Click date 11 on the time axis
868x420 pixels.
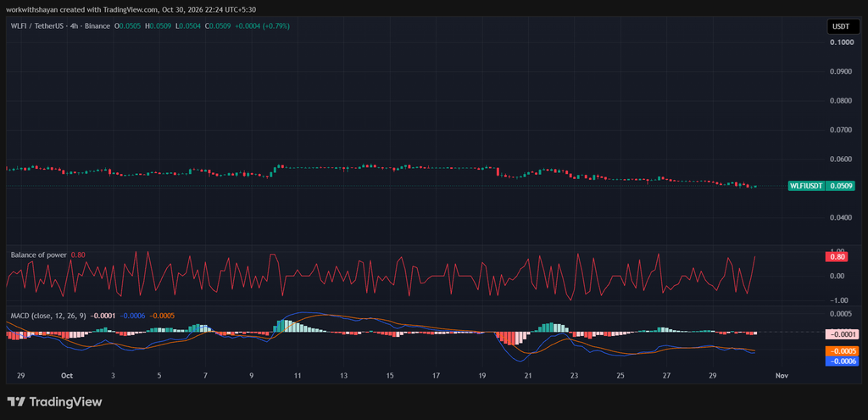(298, 376)
